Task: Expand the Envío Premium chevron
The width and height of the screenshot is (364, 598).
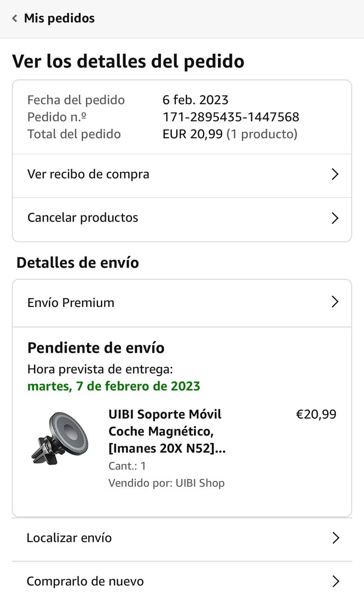Action: tap(335, 302)
